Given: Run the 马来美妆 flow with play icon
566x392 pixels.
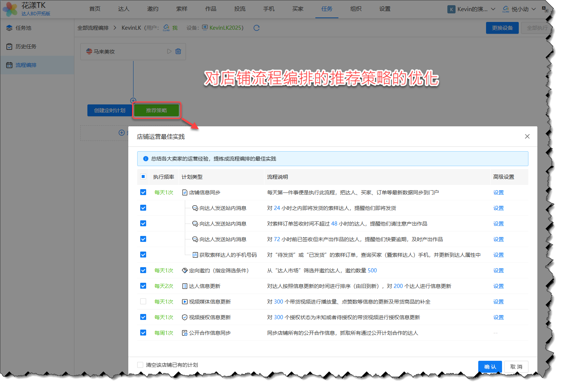Looking at the screenshot, I should [x=169, y=51].
